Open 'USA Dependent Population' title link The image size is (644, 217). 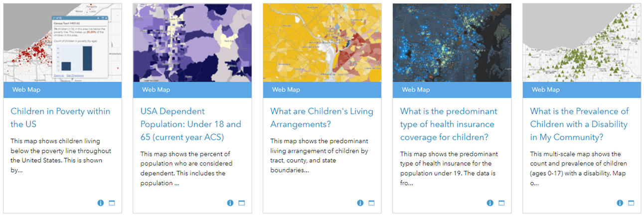pyautogui.click(x=190, y=124)
